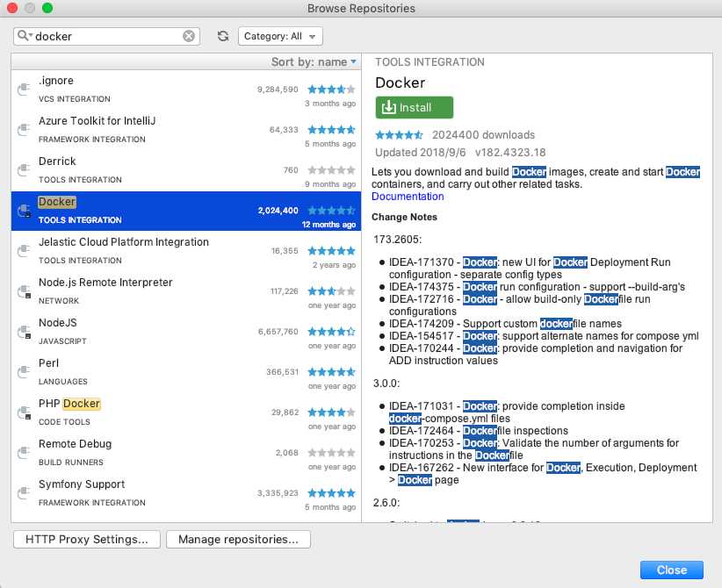722x588 pixels.
Task: Select the Derrick plugin name
Action: tap(57, 161)
